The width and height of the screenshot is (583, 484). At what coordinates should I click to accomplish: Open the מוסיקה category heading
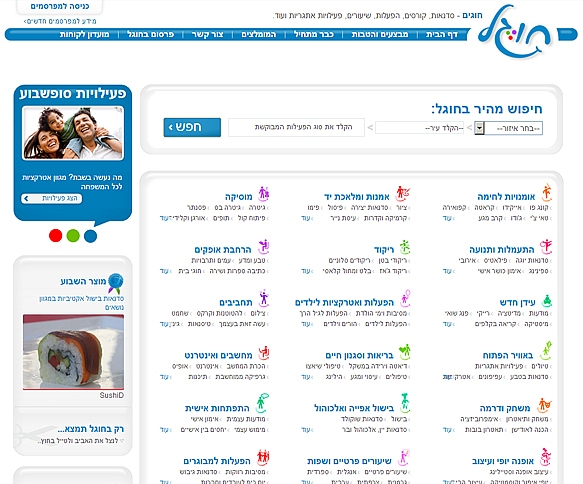(239, 197)
